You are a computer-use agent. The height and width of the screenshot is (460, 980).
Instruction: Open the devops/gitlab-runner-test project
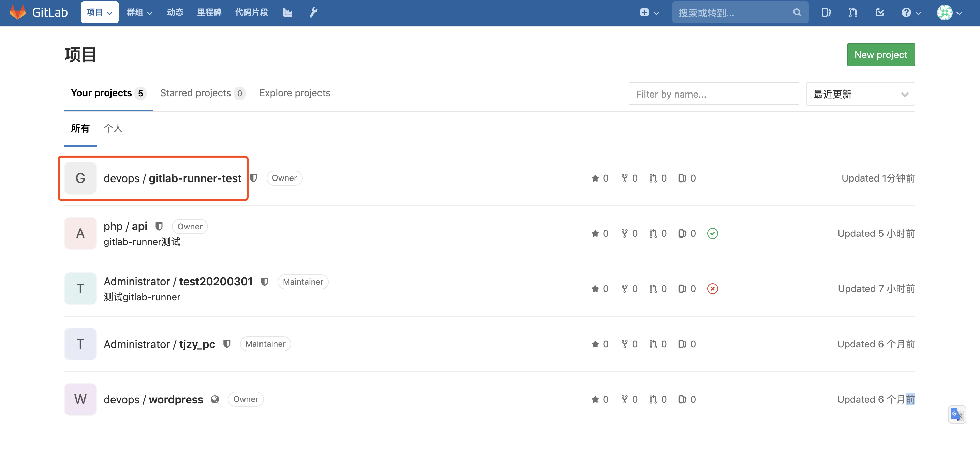(x=173, y=178)
